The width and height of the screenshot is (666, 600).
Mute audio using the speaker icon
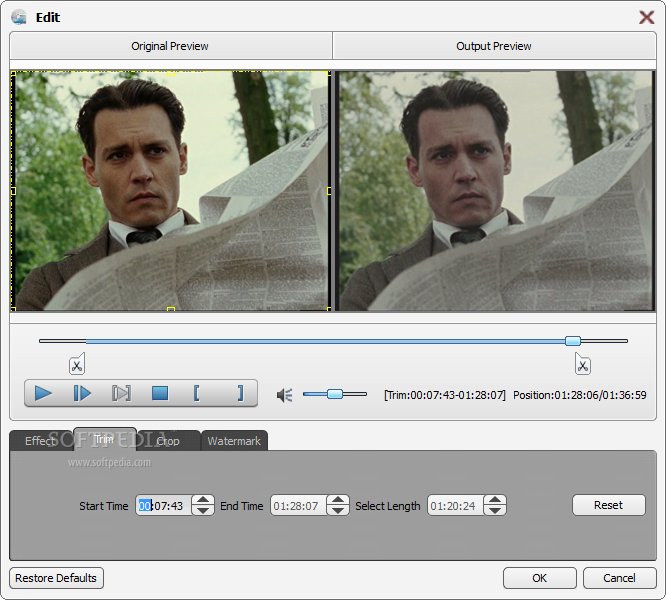[x=285, y=395]
